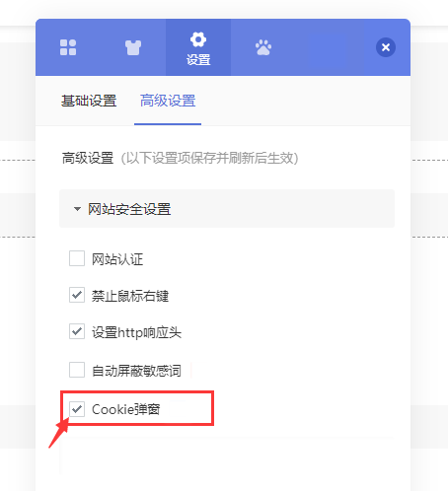Switch to 基础设置 tab
Image resolution: width=448 pixels, height=491 pixels.
click(x=89, y=101)
